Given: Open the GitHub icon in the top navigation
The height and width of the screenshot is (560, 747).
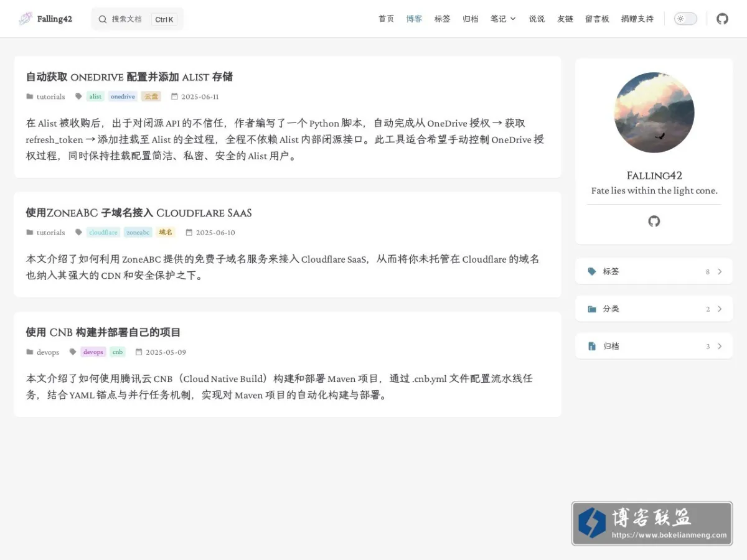Looking at the screenshot, I should [x=722, y=19].
